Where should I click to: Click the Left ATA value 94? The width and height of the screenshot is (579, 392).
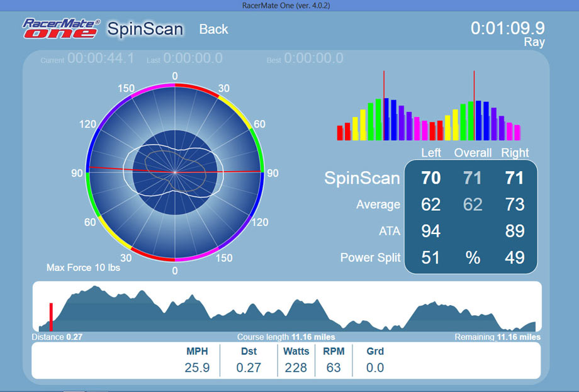pos(431,231)
